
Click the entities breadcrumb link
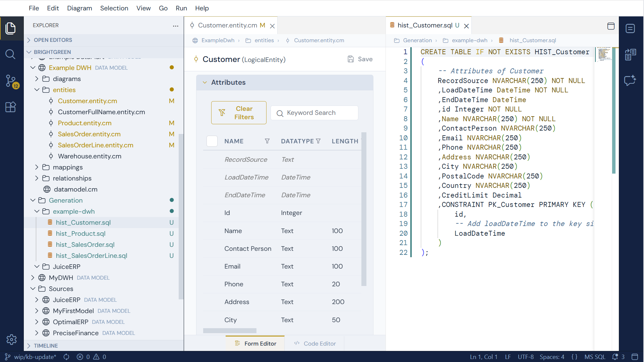[x=264, y=41]
